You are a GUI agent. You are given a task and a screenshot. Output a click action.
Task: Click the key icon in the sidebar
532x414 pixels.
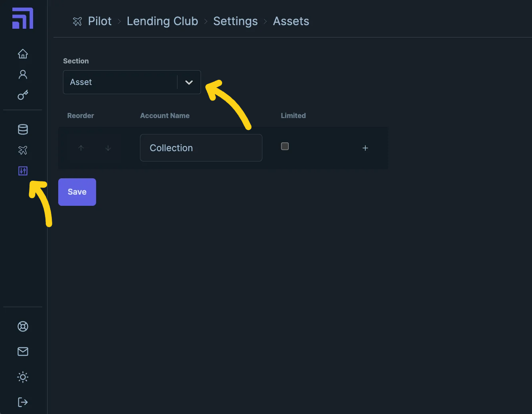click(x=23, y=95)
